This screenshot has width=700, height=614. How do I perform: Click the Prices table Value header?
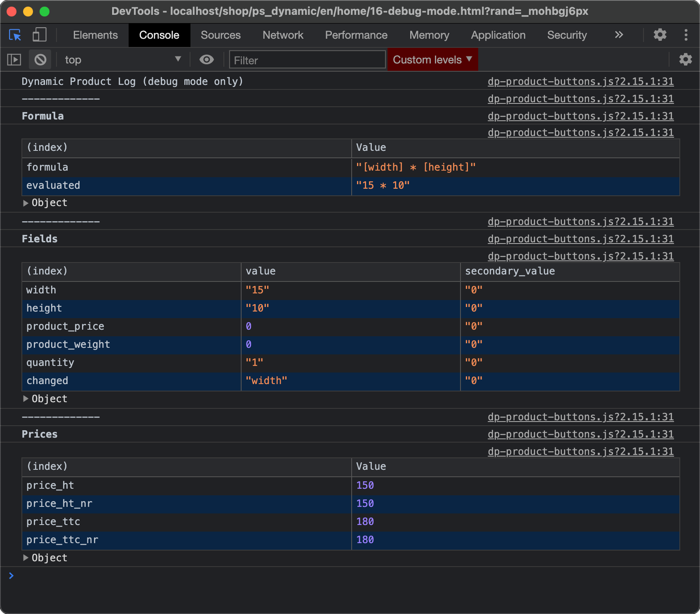coord(515,467)
